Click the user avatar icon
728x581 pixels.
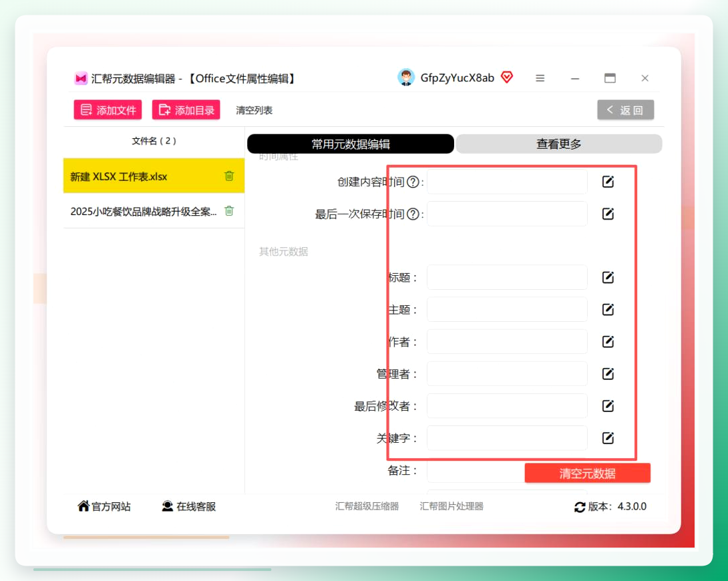[x=406, y=77]
